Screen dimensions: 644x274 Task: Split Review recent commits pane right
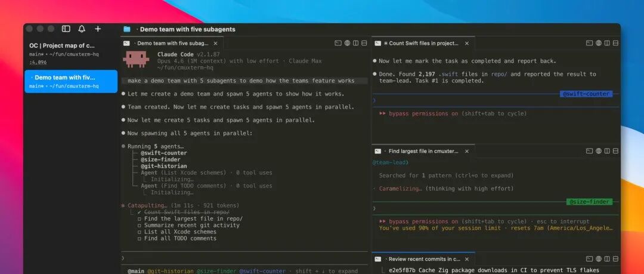(x=607, y=259)
